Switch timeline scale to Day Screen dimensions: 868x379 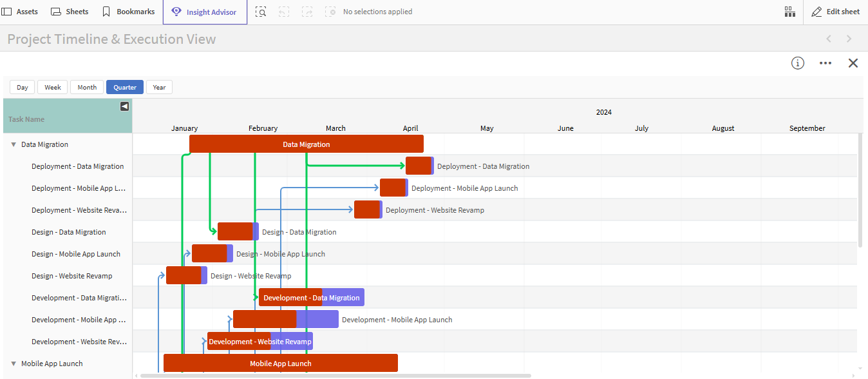click(23, 88)
